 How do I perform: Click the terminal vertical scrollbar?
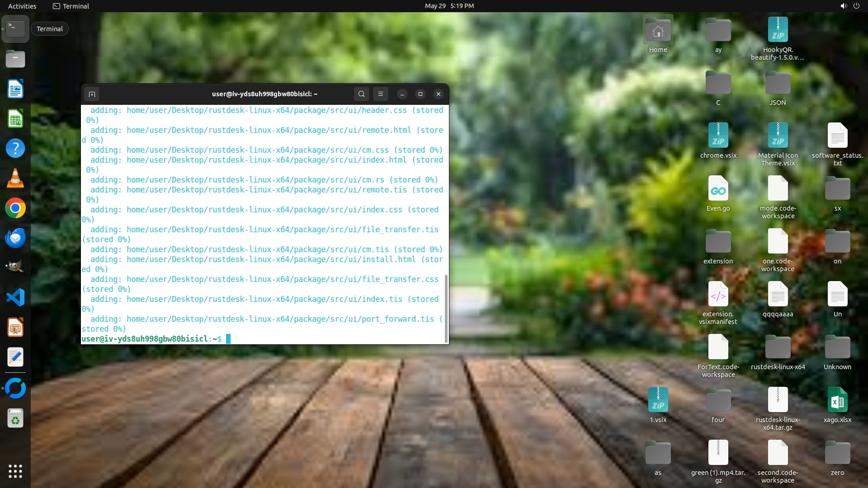click(x=446, y=308)
